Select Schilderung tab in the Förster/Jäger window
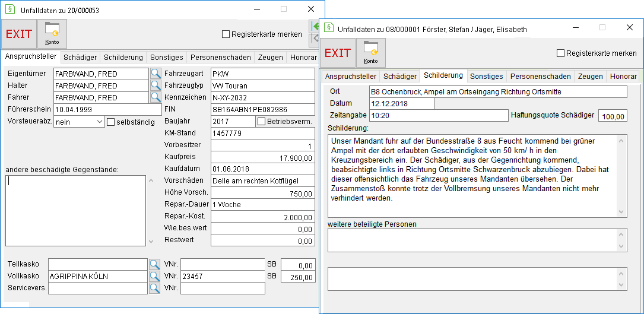Viewport: 644px width, 314px height. click(443, 75)
